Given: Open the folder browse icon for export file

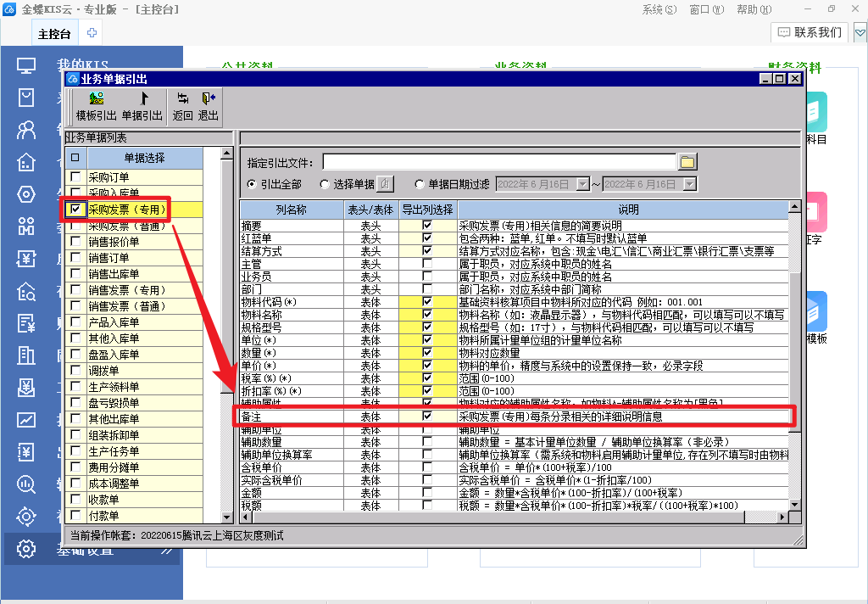Looking at the screenshot, I should coord(687,162).
